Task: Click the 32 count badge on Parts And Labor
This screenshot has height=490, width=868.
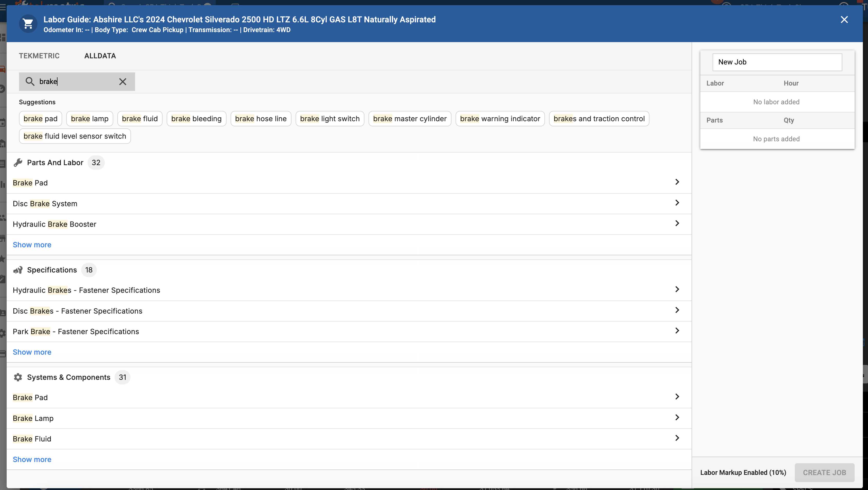Action: tap(96, 163)
